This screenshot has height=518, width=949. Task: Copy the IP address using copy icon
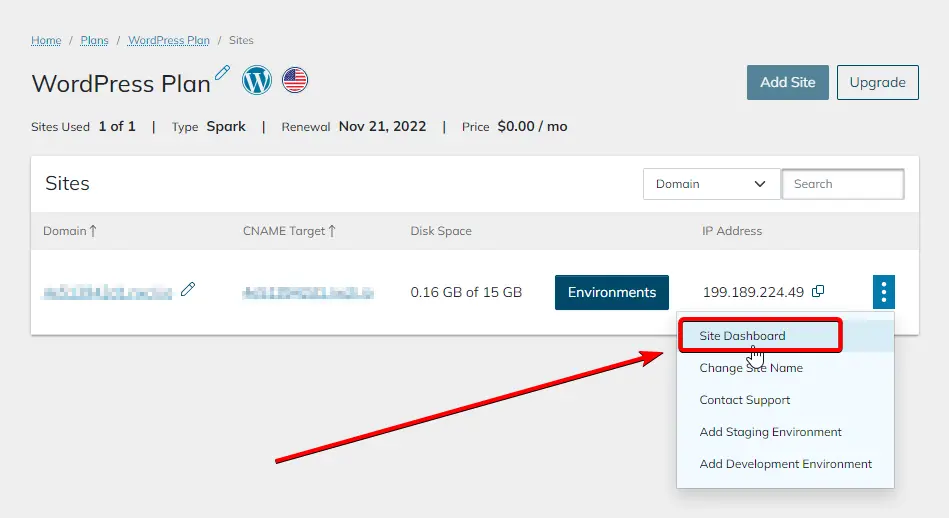pos(818,291)
